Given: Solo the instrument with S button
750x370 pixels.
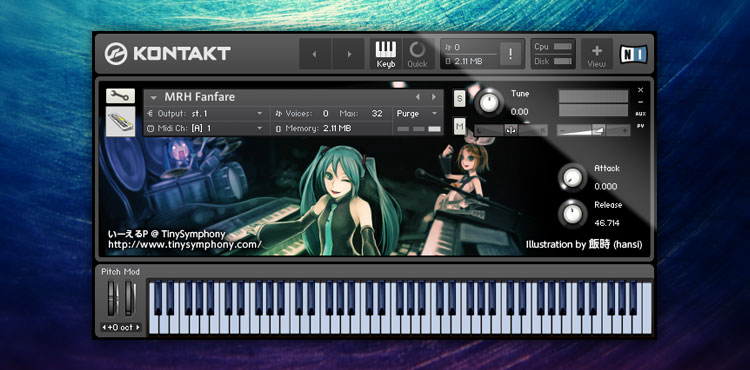Looking at the screenshot, I should click(460, 98).
